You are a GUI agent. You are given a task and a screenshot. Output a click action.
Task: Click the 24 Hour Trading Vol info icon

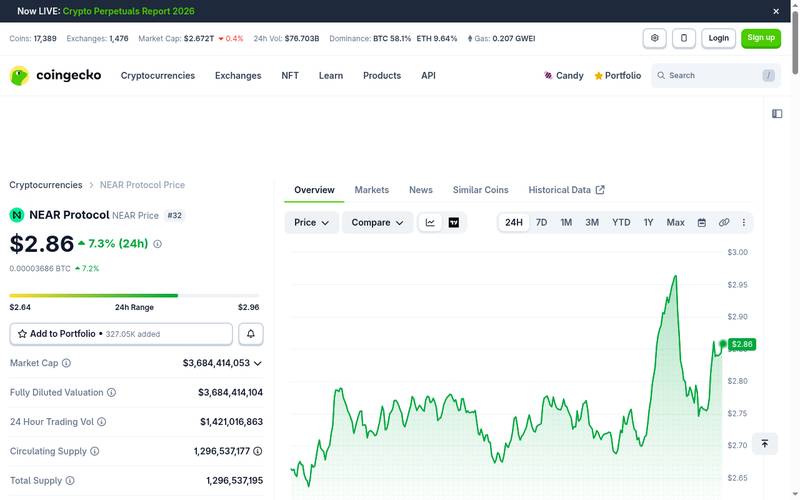point(102,422)
